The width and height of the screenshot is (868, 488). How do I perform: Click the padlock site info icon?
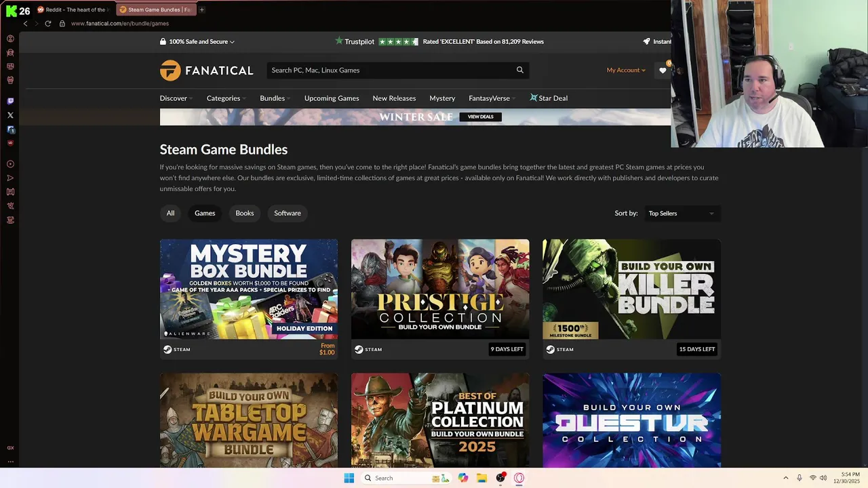click(x=62, y=23)
